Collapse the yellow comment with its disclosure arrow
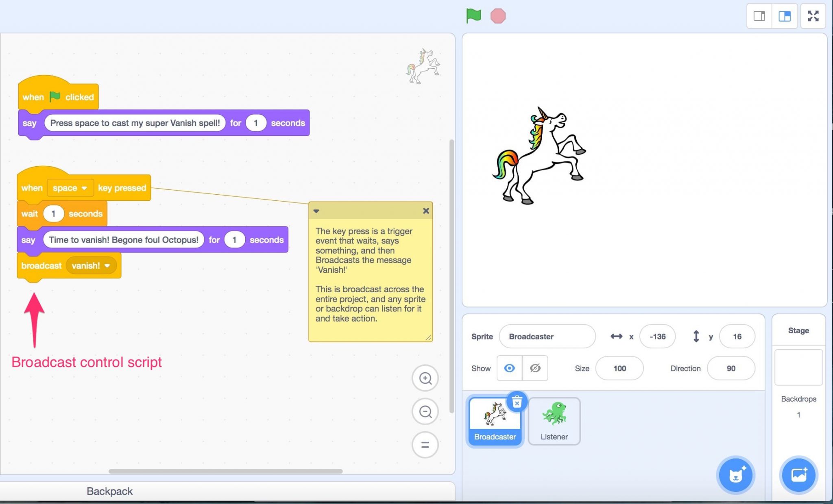The height and width of the screenshot is (504, 833). tap(317, 211)
